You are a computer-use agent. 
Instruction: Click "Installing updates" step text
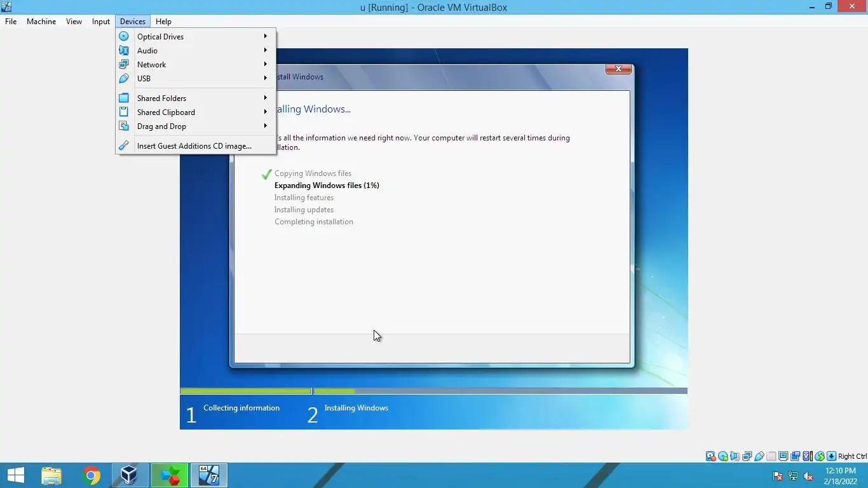coord(304,210)
